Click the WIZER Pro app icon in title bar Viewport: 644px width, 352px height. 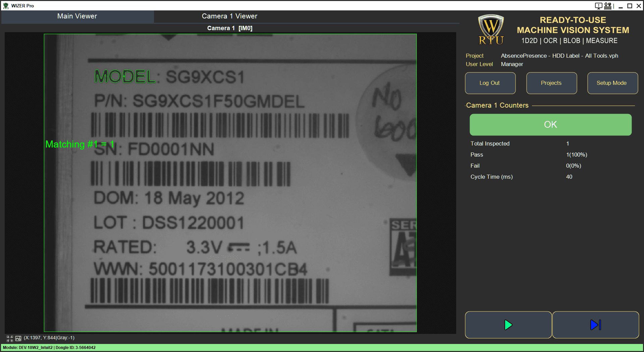tap(6, 6)
